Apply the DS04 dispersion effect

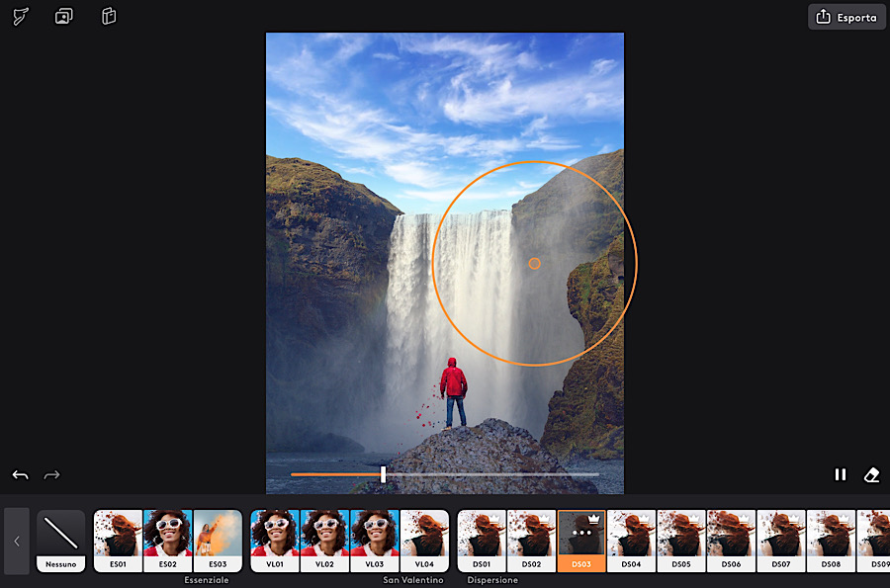tap(632, 541)
